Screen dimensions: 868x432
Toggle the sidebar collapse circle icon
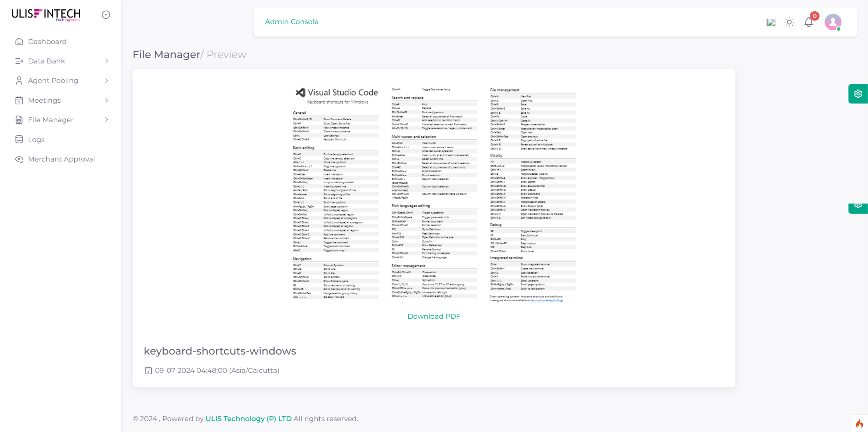click(106, 15)
